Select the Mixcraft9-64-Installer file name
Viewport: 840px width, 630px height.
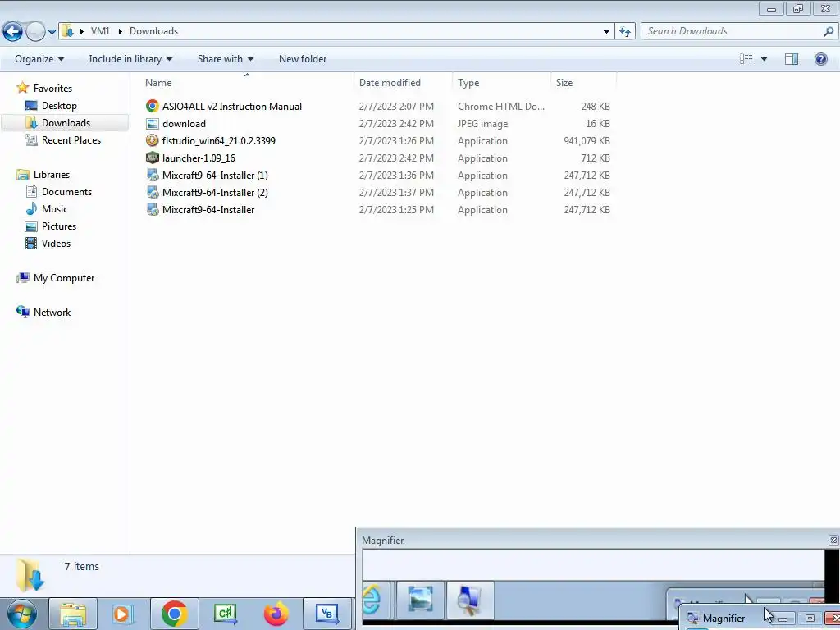(208, 210)
